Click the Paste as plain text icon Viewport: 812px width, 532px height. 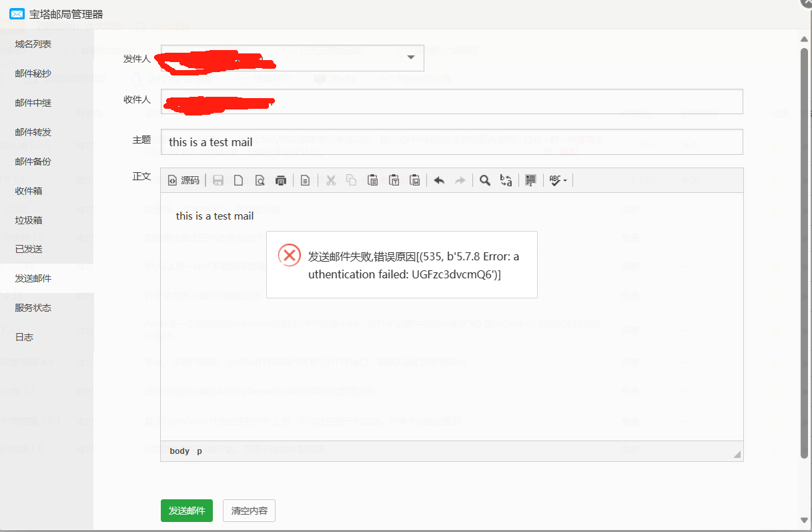[394, 180]
